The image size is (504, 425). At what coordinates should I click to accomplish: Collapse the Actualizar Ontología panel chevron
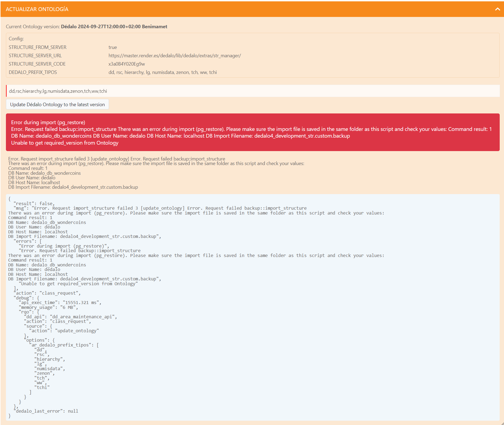click(498, 9)
